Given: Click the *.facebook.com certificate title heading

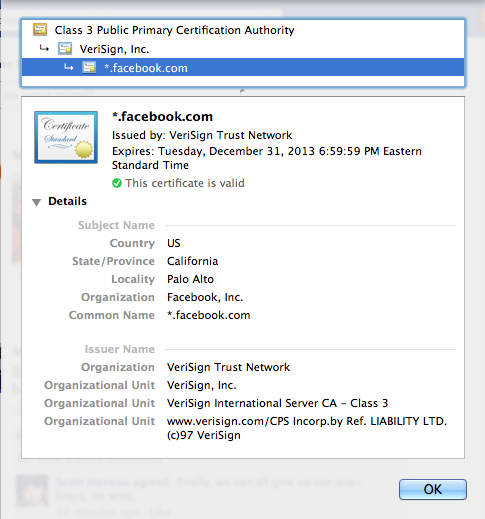Looking at the screenshot, I should click(x=162, y=116).
